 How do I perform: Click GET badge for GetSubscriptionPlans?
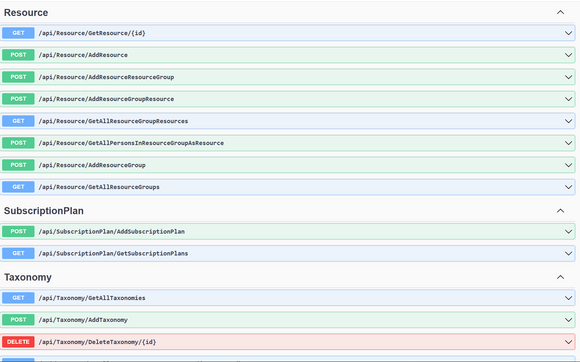click(x=18, y=253)
